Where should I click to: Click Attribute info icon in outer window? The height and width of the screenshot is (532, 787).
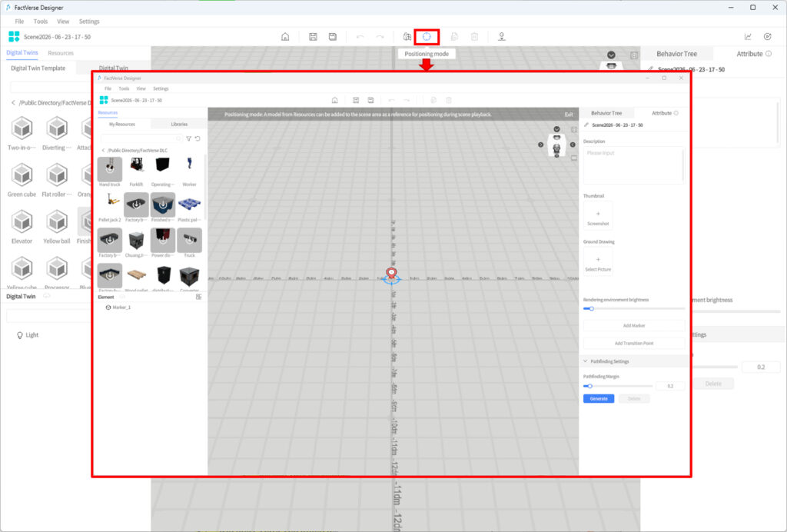point(769,54)
